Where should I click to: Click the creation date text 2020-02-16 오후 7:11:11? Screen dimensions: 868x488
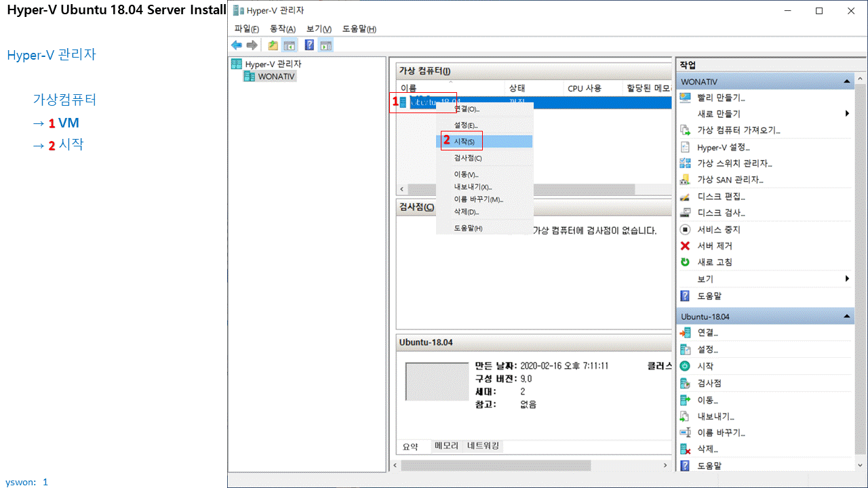(x=564, y=366)
